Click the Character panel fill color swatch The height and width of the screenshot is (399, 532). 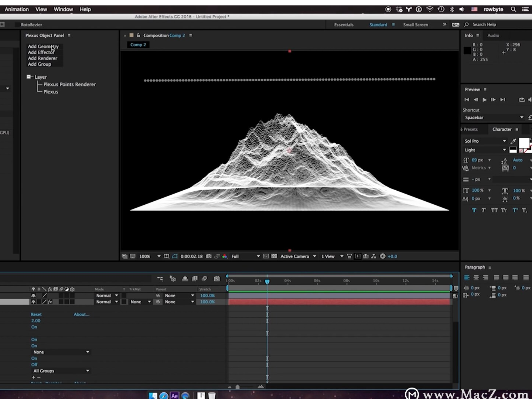[x=524, y=142]
